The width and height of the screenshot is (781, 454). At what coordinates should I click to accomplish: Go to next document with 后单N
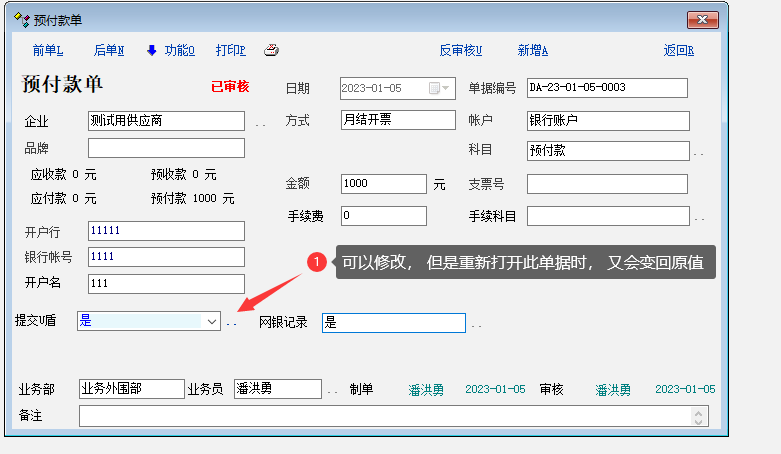point(108,50)
